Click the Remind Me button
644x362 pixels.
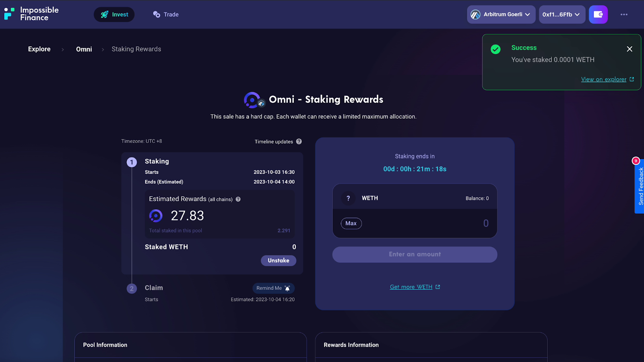pos(274,288)
